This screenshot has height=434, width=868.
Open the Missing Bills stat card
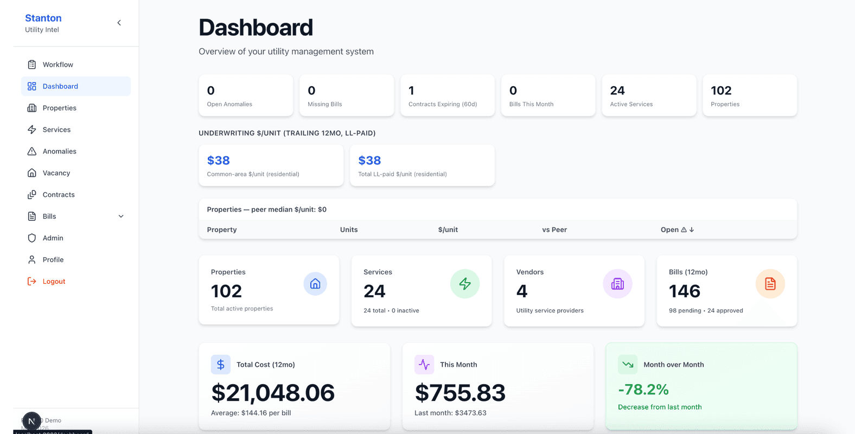tap(347, 95)
